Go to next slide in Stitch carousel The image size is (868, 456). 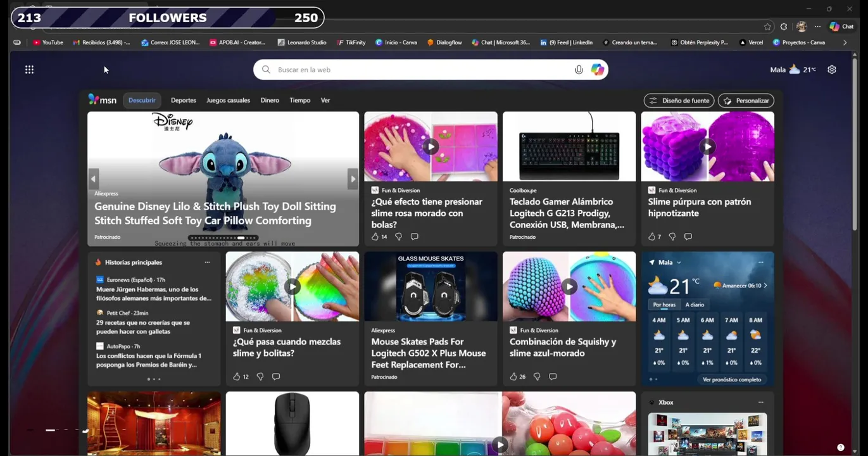pyautogui.click(x=353, y=179)
